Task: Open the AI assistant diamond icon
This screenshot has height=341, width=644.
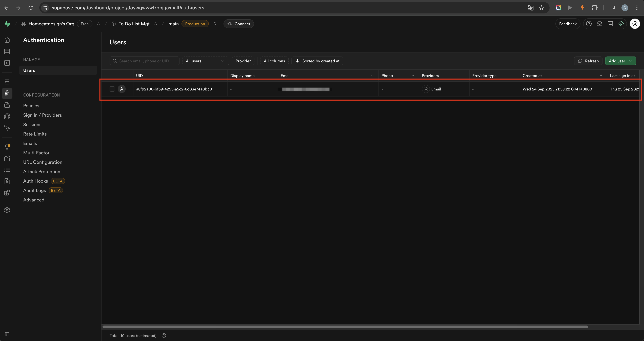Action: [621, 24]
